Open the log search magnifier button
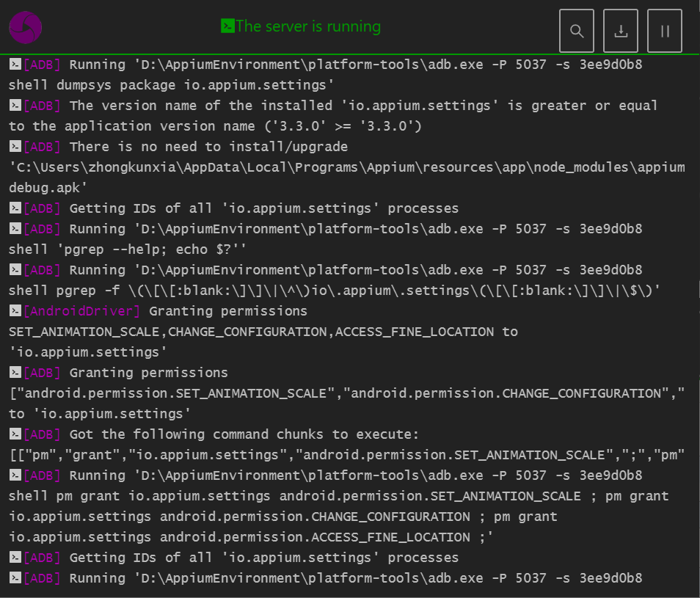The image size is (700, 598). click(577, 31)
